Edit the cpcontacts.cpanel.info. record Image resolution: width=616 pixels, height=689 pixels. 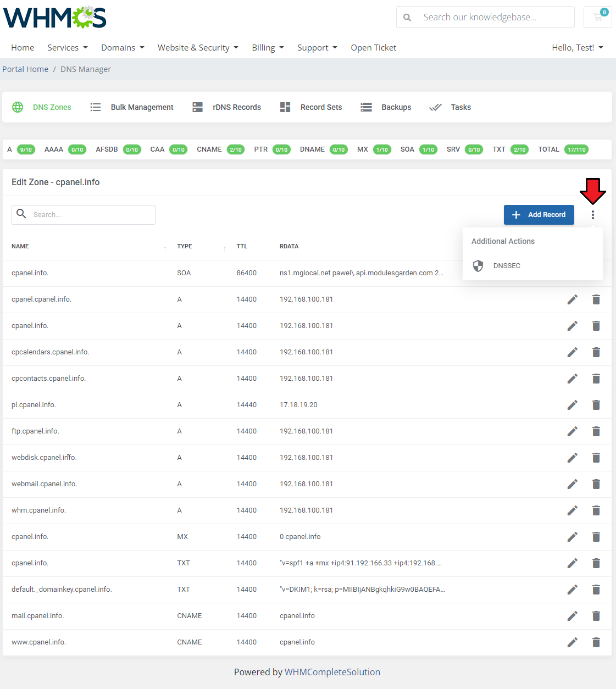tap(573, 379)
